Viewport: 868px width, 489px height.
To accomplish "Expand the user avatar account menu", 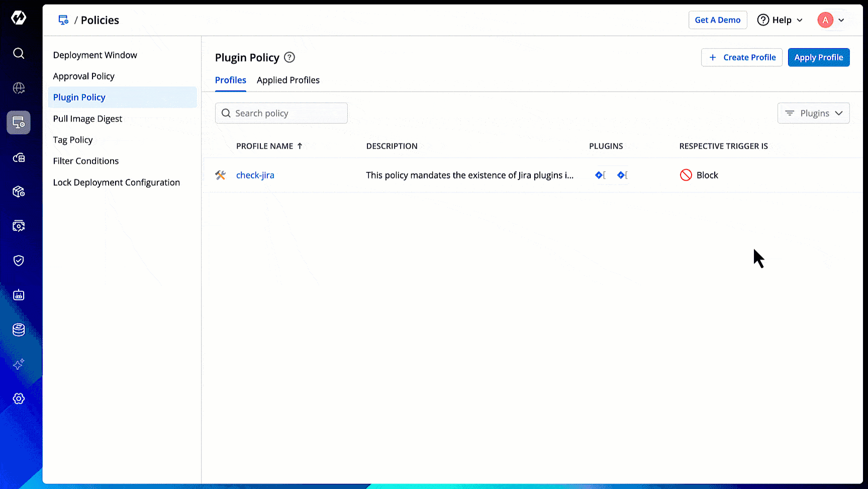I will click(831, 20).
